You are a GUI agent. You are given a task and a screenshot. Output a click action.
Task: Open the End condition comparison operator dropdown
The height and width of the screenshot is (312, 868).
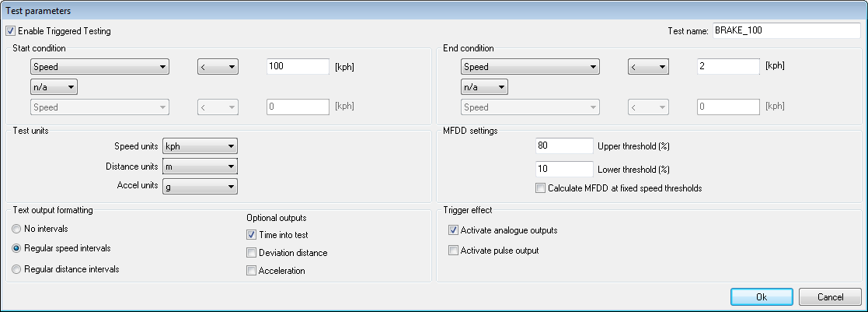coord(648,67)
